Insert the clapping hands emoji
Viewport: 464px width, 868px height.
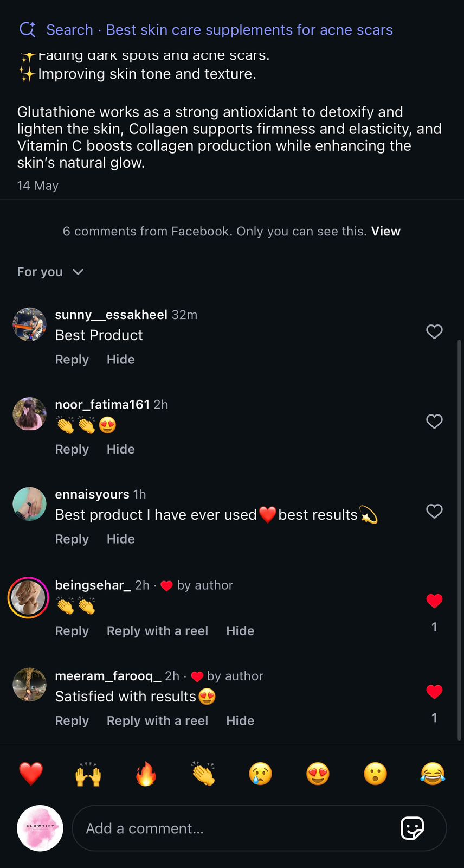(203, 774)
